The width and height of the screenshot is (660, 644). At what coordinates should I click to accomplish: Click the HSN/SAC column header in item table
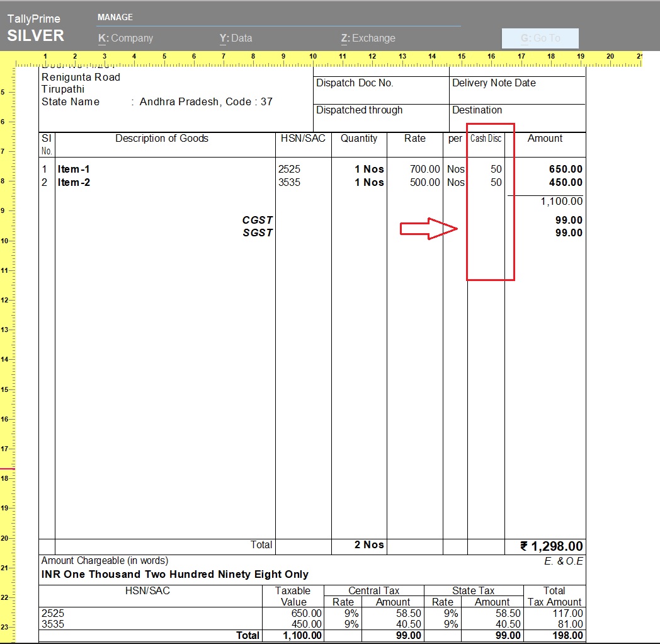pos(303,139)
